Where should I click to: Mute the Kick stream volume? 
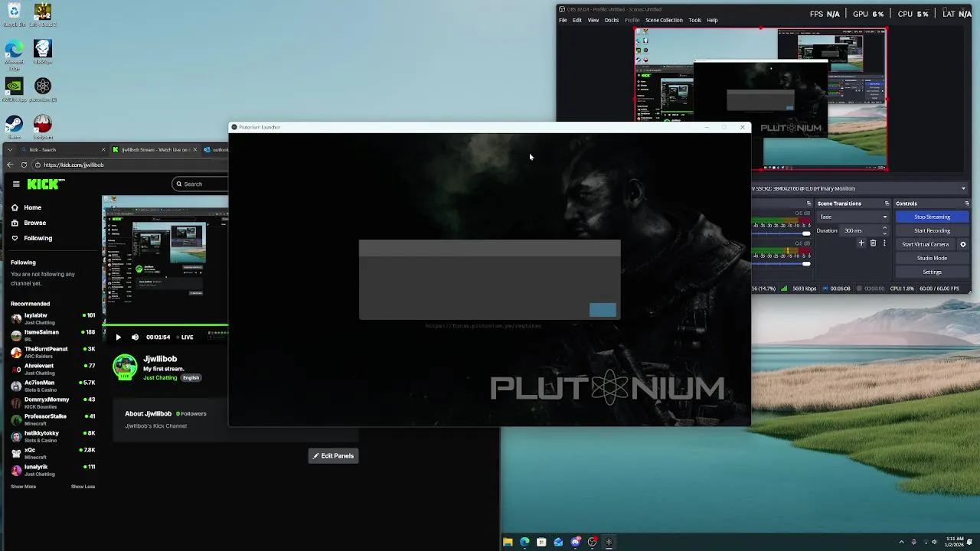pos(135,337)
